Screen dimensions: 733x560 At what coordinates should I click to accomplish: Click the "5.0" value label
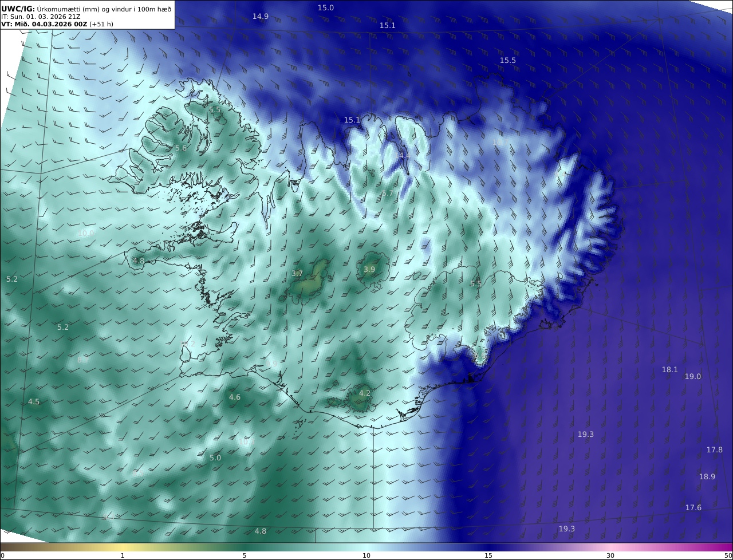point(215,458)
